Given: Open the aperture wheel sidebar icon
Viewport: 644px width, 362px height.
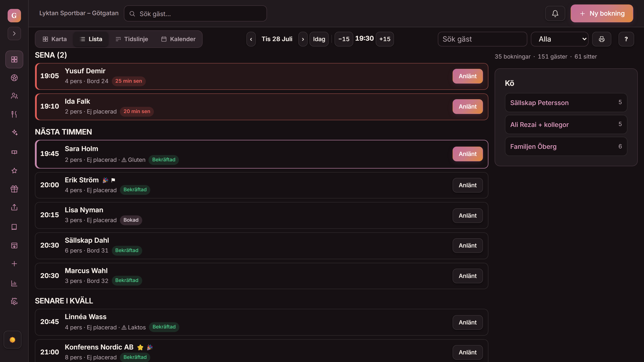Looking at the screenshot, I should (14, 78).
